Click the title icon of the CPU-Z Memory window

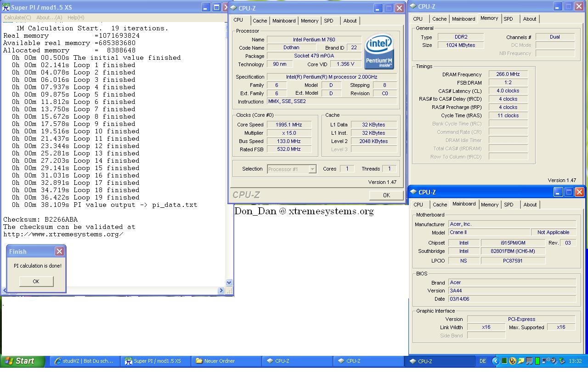coord(413,6)
